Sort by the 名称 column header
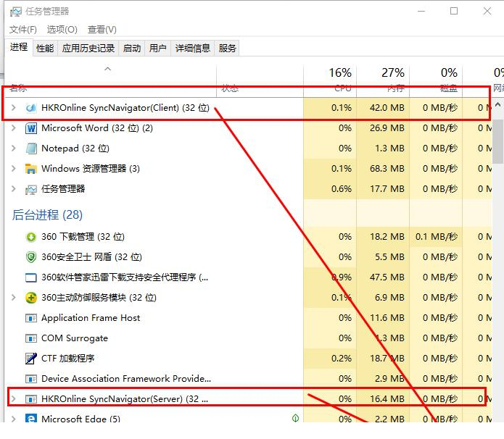The width and height of the screenshot is (504, 439). [x=110, y=80]
